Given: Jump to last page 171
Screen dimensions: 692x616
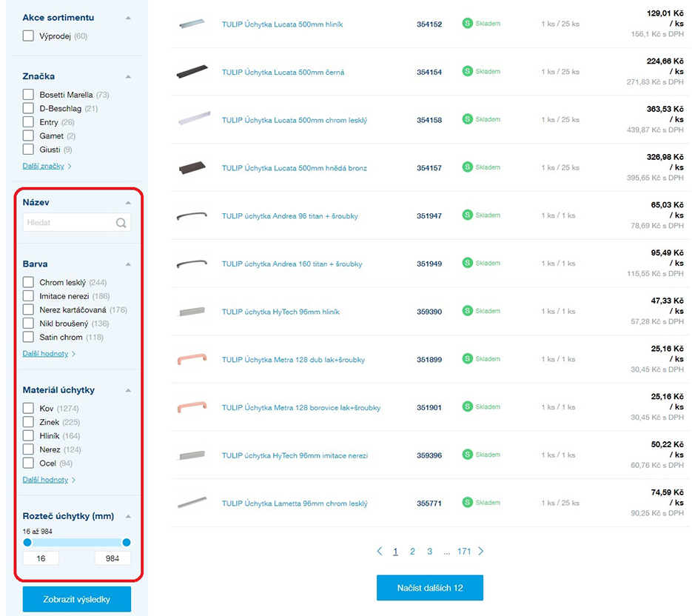Looking at the screenshot, I should (464, 552).
